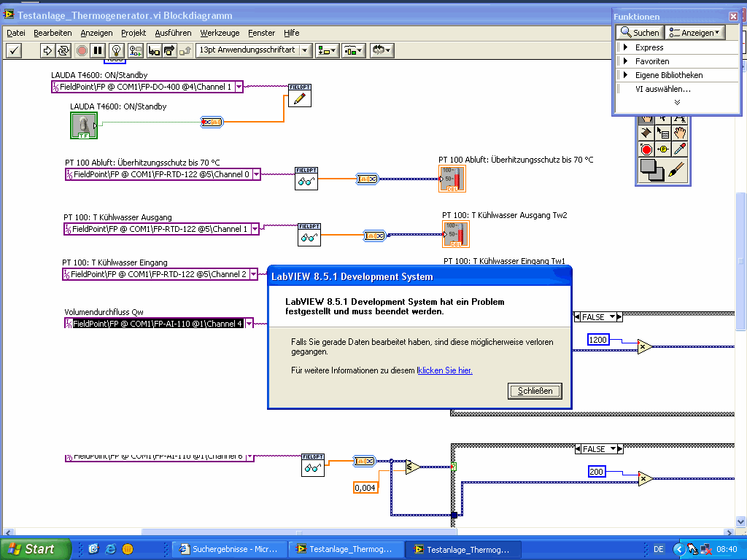Open Suchergebnisse taskbar window
Image resolution: width=747 pixels, height=560 pixels.
(230, 550)
